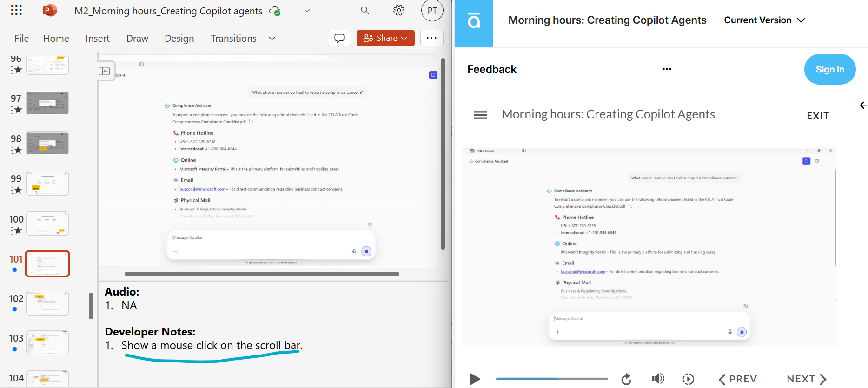Click the stop button in the right preview message box
The image size is (868, 388).
click(x=742, y=332)
